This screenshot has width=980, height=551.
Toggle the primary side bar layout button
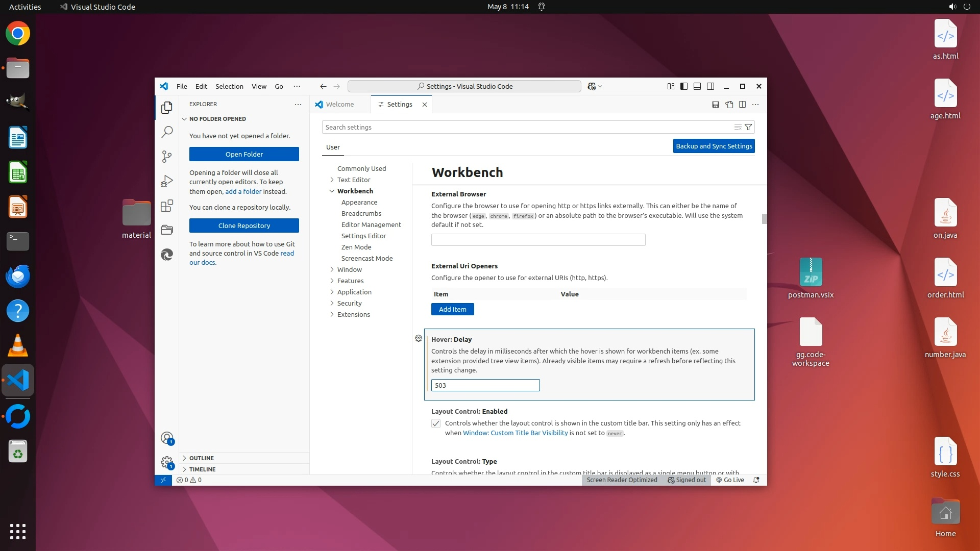[x=684, y=86]
